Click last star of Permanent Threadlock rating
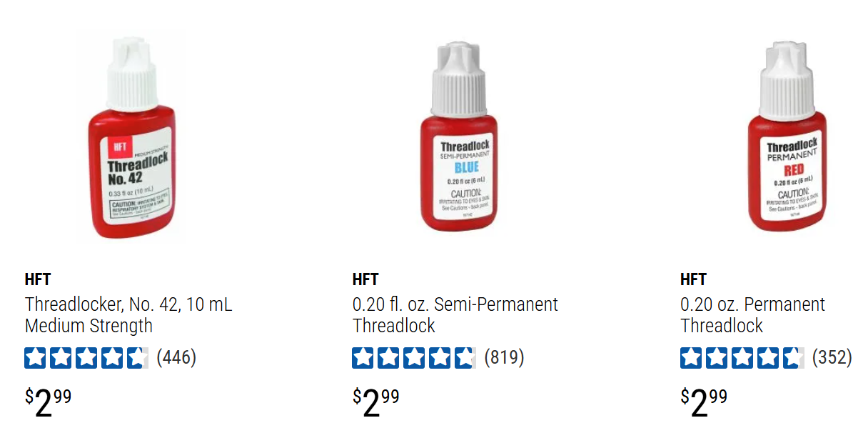The image size is (868, 448). pyautogui.click(x=793, y=357)
